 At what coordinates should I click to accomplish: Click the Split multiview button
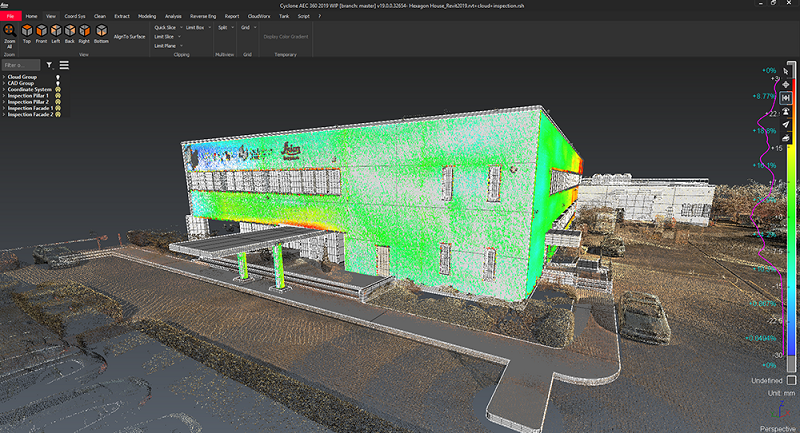click(x=223, y=28)
